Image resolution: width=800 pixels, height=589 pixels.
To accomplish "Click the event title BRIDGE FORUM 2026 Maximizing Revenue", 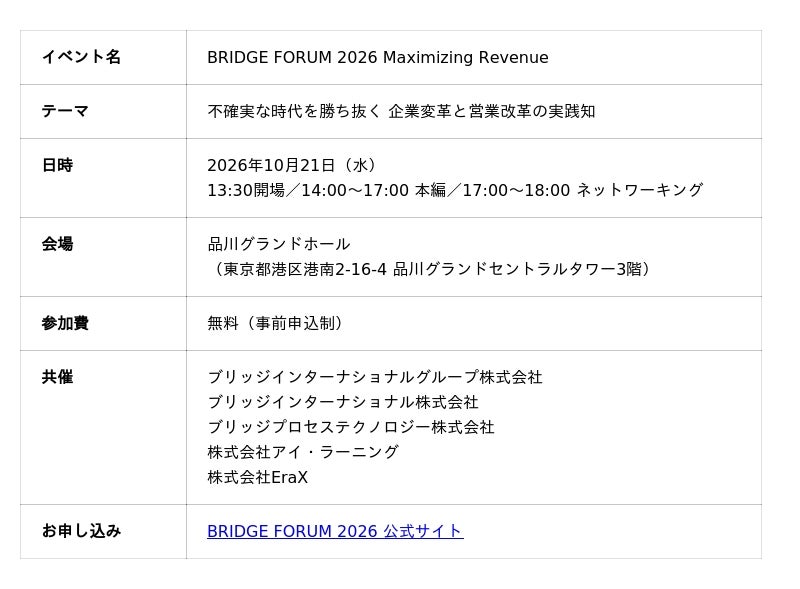I will coord(378,57).
